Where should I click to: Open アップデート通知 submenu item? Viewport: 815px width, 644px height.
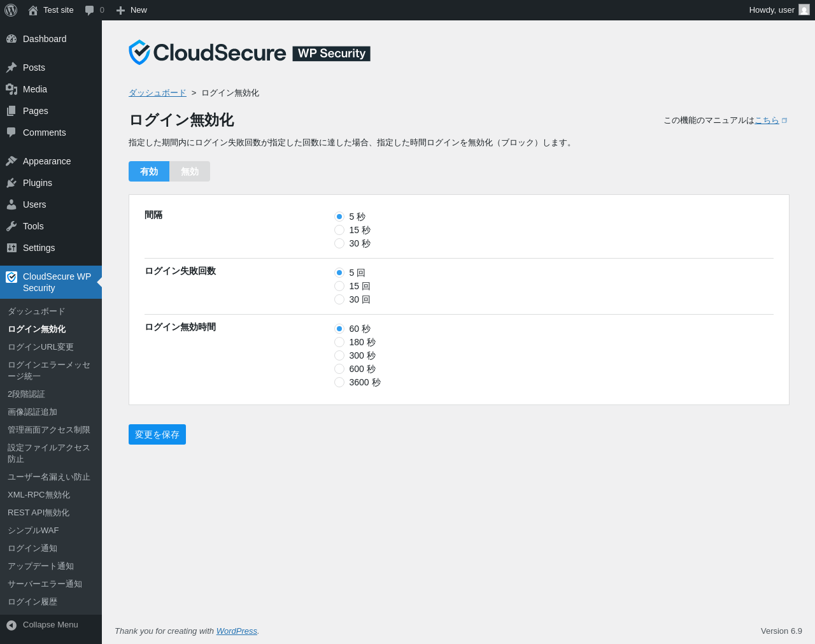coord(51,566)
